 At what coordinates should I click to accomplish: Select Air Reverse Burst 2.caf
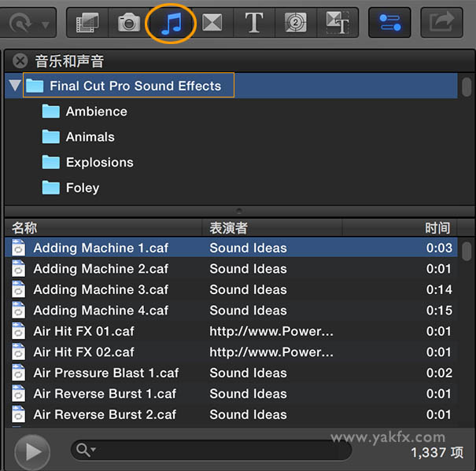coord(231,414)
